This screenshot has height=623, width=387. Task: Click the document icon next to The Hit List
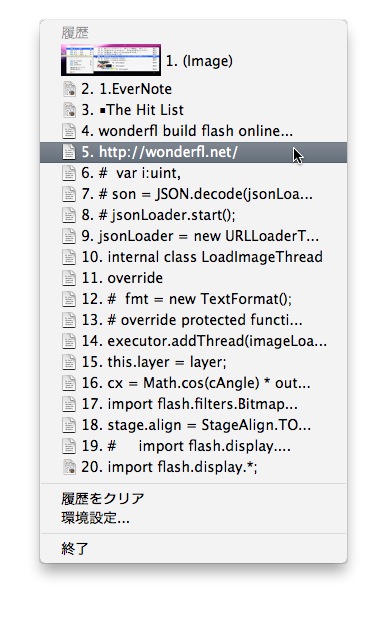pos(69,110)
